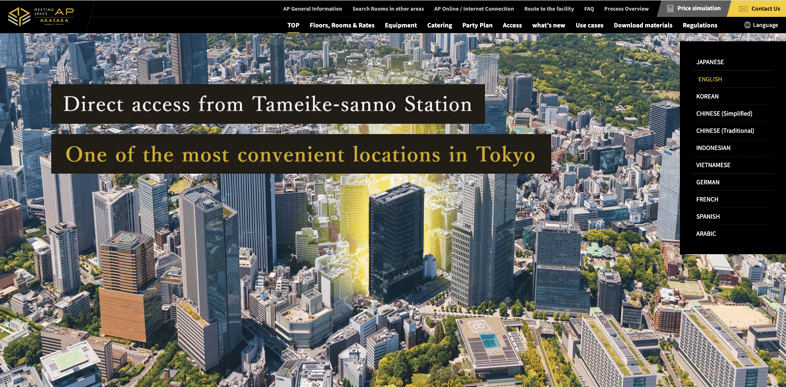
Task: Open Download materials menu item
Action: click(x=643, y=26)
